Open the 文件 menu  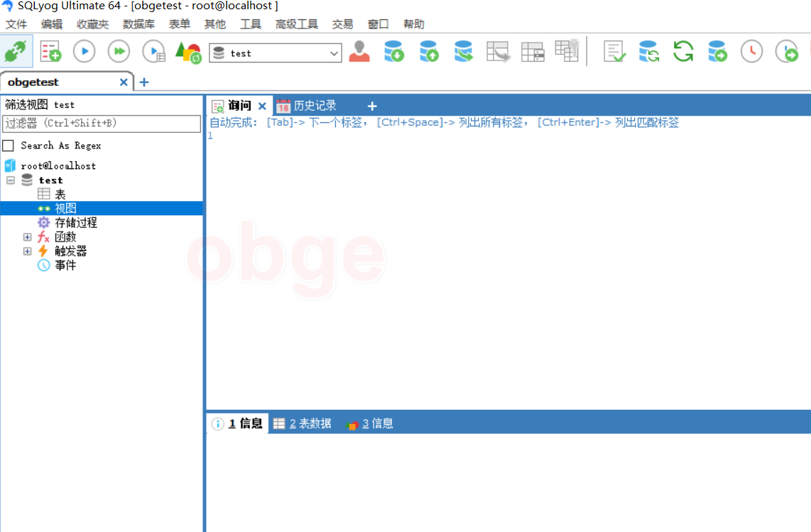pyautogui.click(x=16, y=24)
